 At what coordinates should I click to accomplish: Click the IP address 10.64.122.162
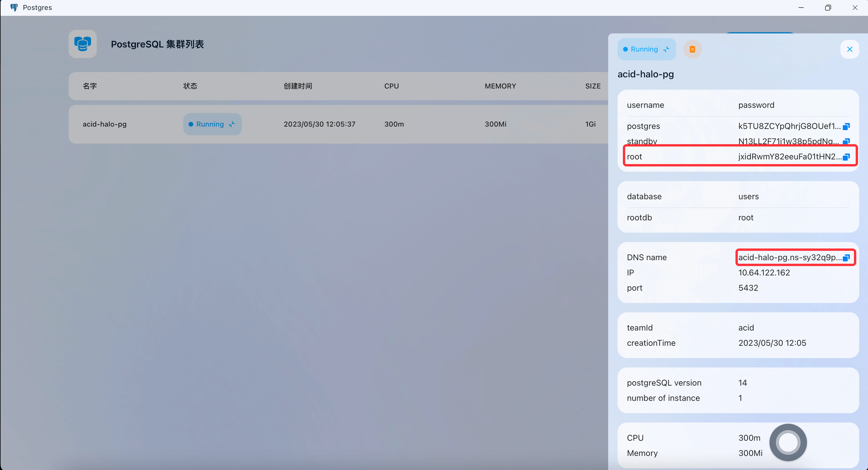pos(764,273)
